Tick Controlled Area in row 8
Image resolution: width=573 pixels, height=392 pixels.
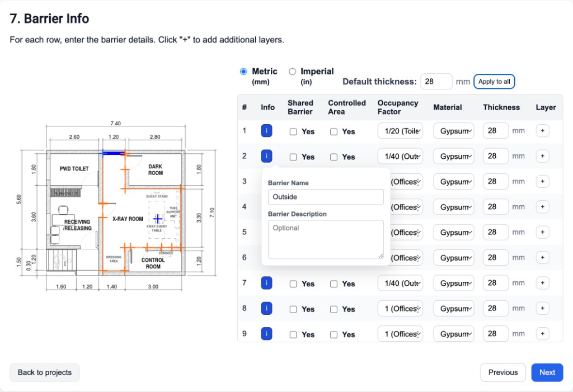tap(334, 309)
